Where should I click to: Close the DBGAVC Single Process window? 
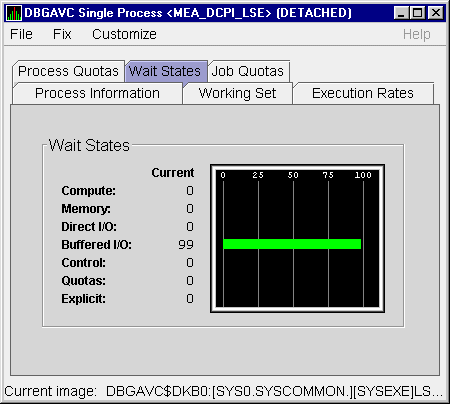pos(436,13)
